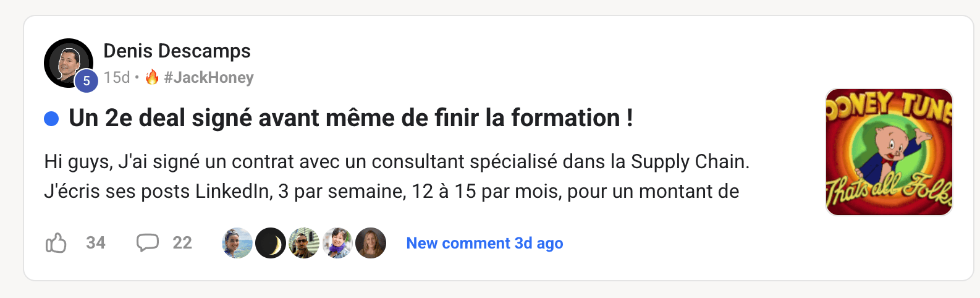The height and width of the screenshot is (298, 980).
Task: Open first commenter avatar with seaside photo
Action: (237, 243)
